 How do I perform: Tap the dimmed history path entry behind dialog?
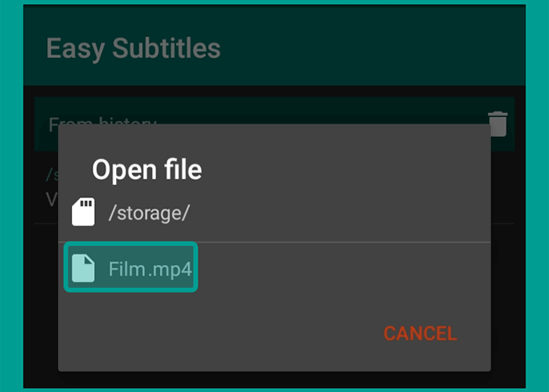[52, 174]
